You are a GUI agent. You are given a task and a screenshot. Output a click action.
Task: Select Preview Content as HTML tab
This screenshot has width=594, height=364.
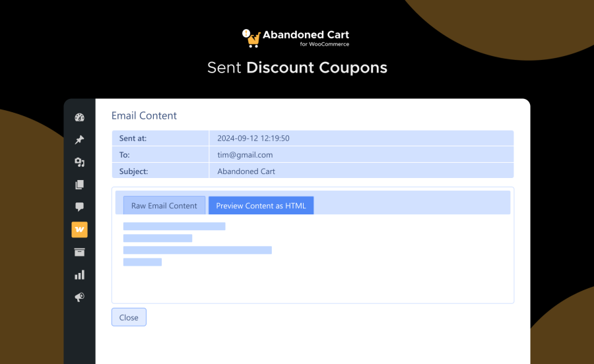[261, 206]
